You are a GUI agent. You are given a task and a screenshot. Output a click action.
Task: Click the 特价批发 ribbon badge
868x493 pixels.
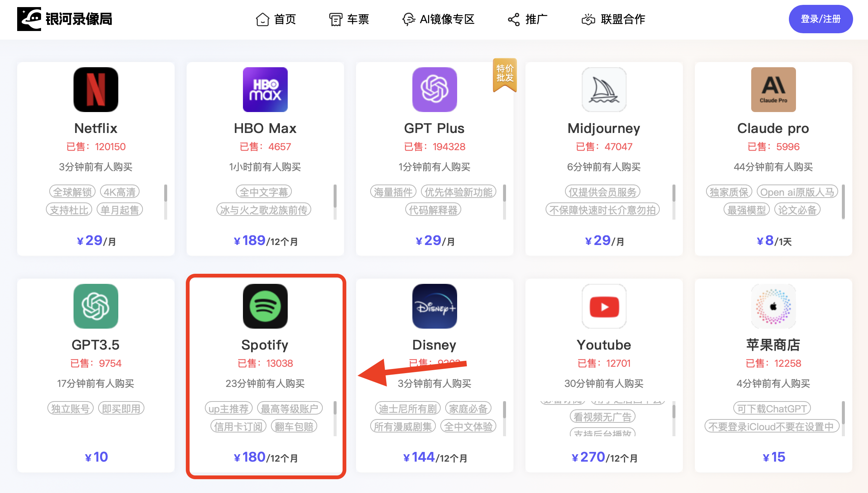point(505,75)
